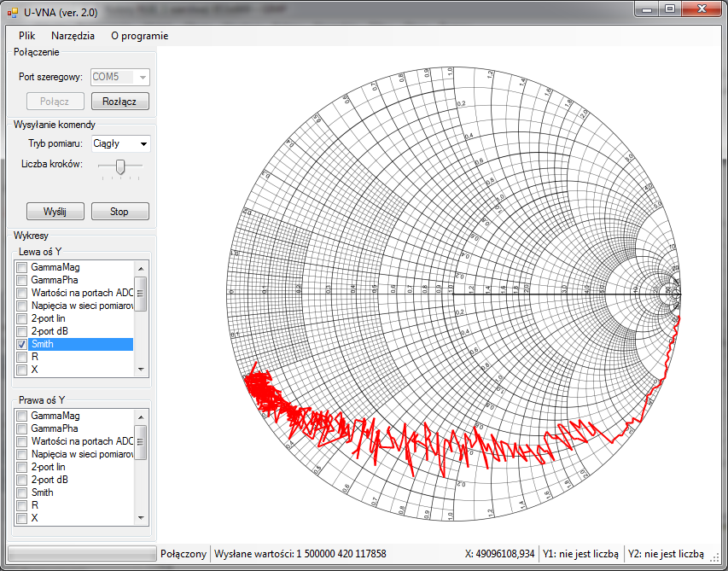Click the U-VNA application icon in title bar
The width and height of the screenshot is (728, 571).
coord(12,10)
